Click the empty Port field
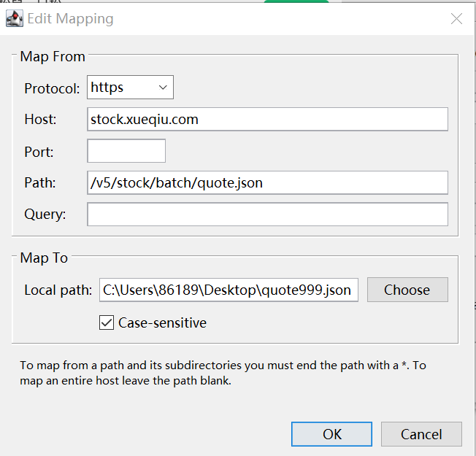The image size is (476, 456). click(126, 151)
